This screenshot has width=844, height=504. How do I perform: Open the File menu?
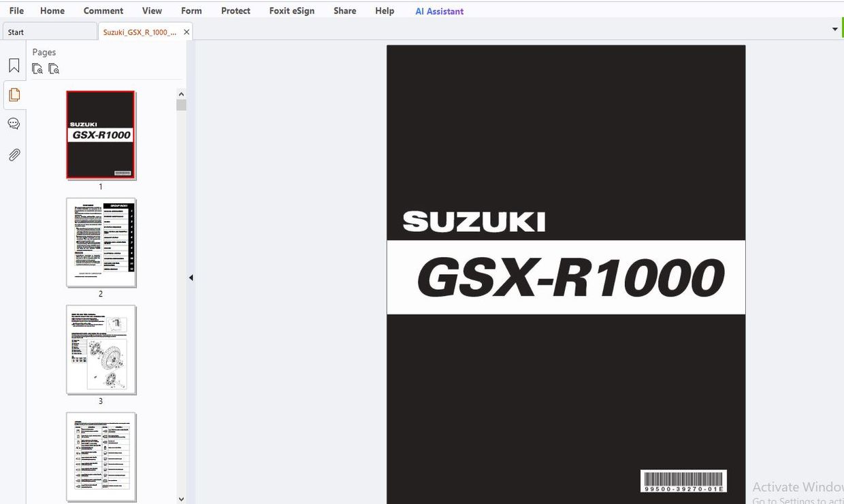16,10
